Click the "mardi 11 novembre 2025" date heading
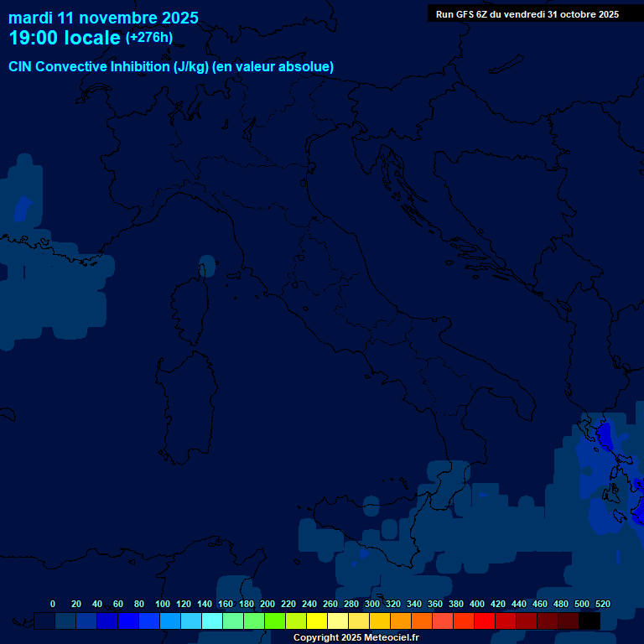The width and height of the screenshot is (644, 644). pyautogui.click(x=103, y=18)
